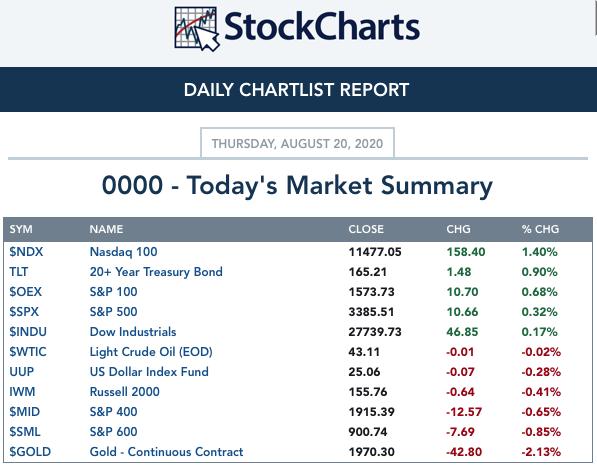Open the S&P 500 name link

point(113,312)
